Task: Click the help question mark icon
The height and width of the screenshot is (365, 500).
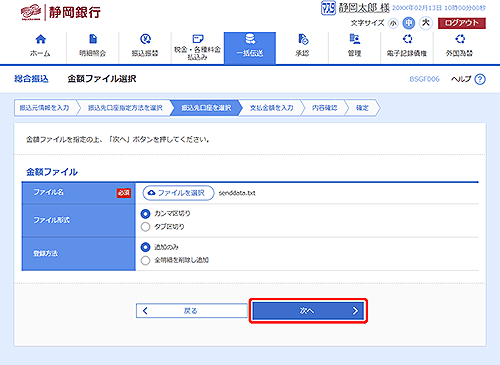Action: tap(480, 79)
